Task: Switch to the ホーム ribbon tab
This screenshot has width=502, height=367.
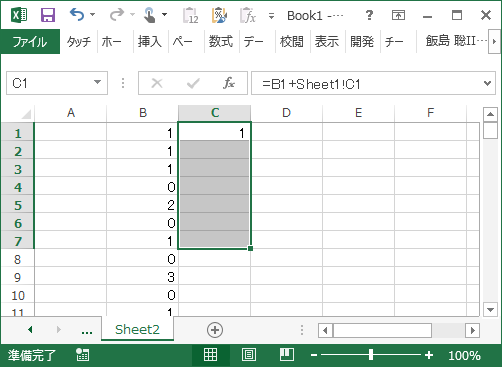Action: 111,42
